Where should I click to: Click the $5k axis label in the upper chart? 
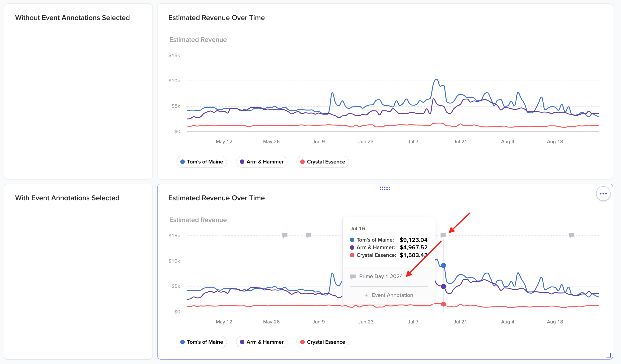(176, 106)
